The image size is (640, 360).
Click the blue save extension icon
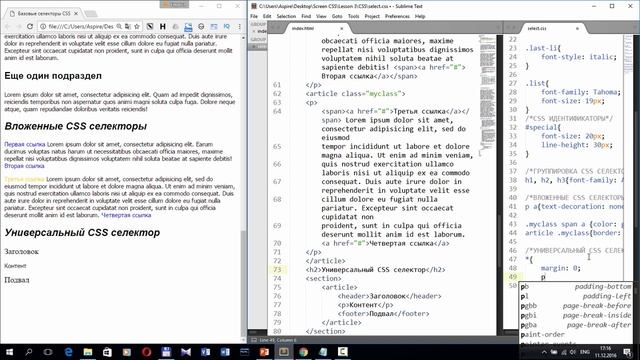click(x=188, y=27)
